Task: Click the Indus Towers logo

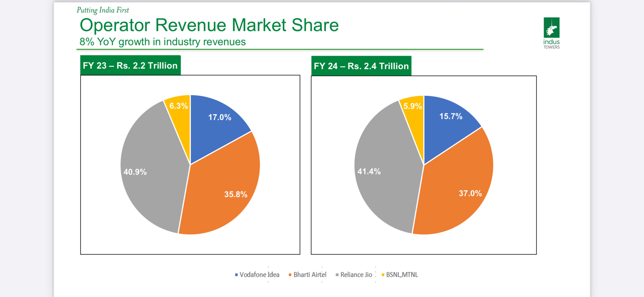Action: tap(551, 33)
